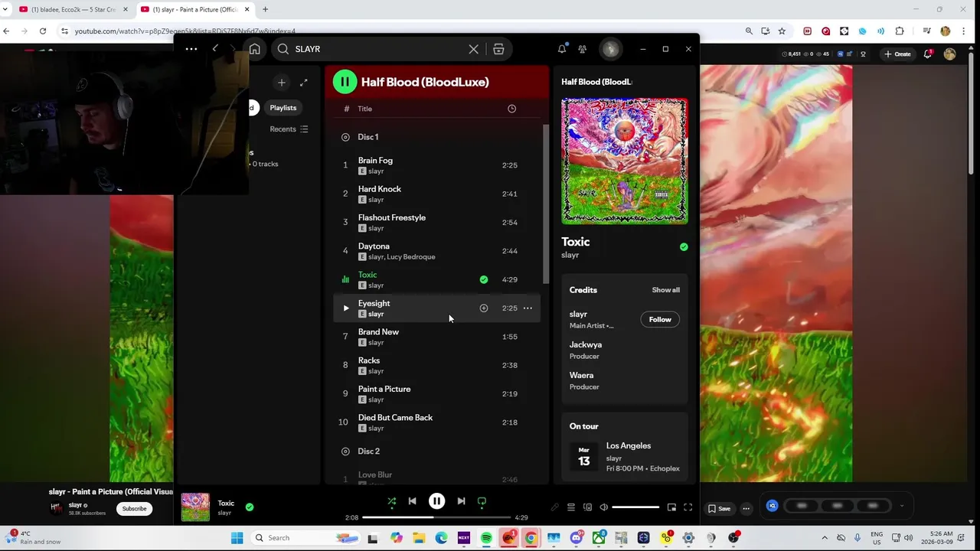980x551 pixels.
Task: Select the Playlists filter chip
Action: pos(283,108)
